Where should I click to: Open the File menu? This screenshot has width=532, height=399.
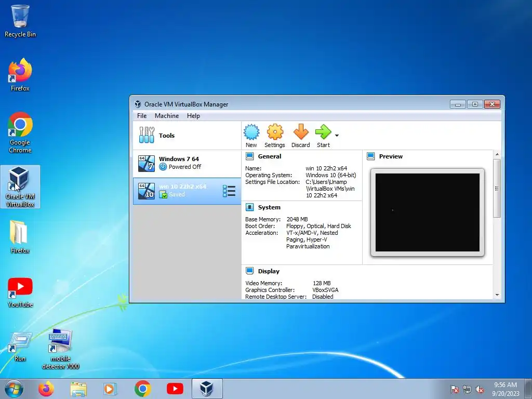coord(142,116)
